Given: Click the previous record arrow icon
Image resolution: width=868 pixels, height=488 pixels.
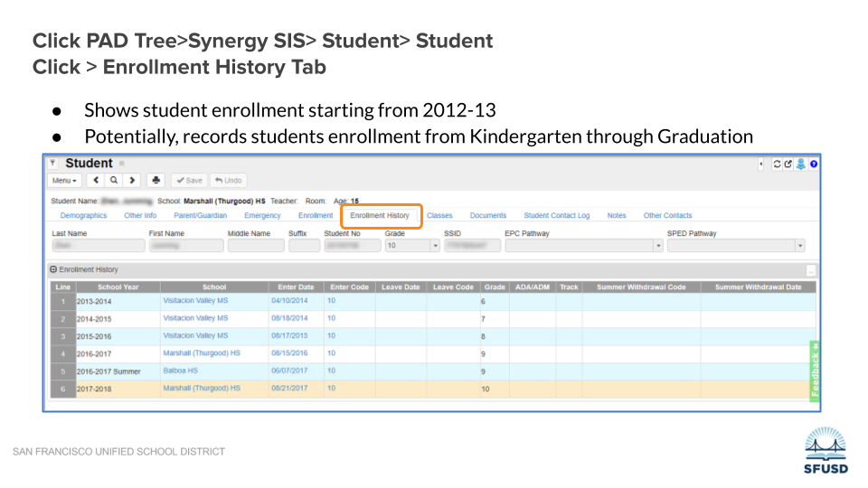Looking at the screenshot, I should (96, 180).
